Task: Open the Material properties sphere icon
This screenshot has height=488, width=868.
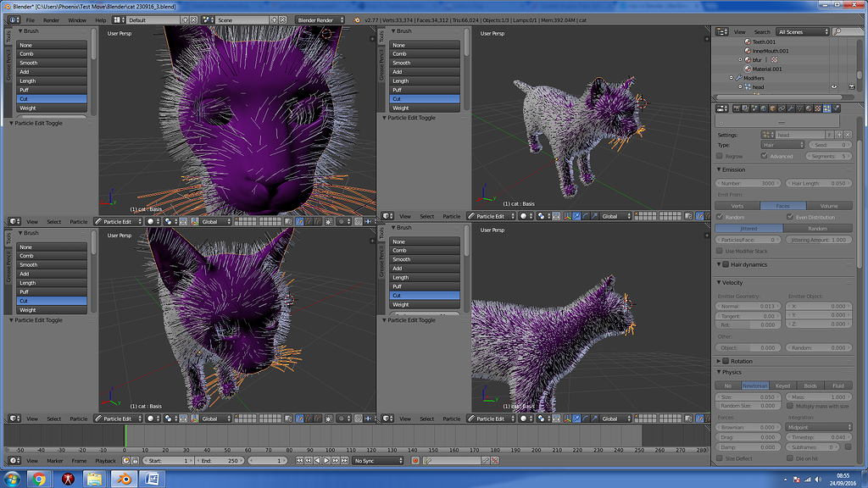Action: click(809, 108)
